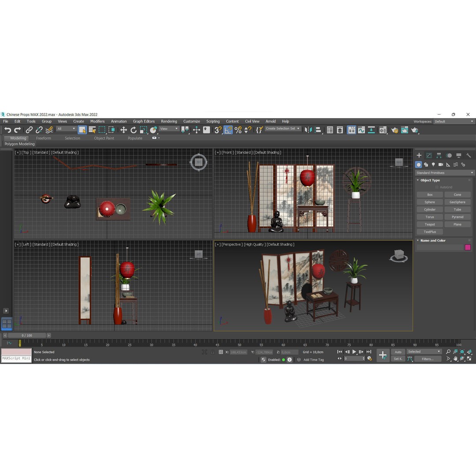Activate the Select and Move tool
This screenshot has height=476, width=476.
pyautogui.click(x=123, y=130)
